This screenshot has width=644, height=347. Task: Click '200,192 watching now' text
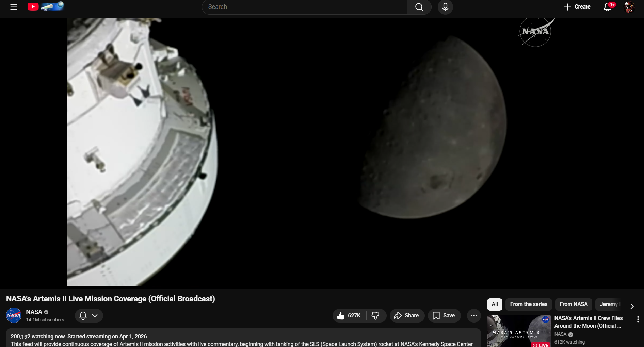(38, 336)
